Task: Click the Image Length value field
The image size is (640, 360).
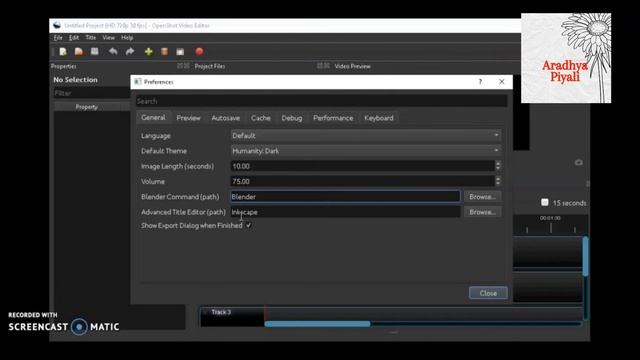Action: (x=362, y=166)
